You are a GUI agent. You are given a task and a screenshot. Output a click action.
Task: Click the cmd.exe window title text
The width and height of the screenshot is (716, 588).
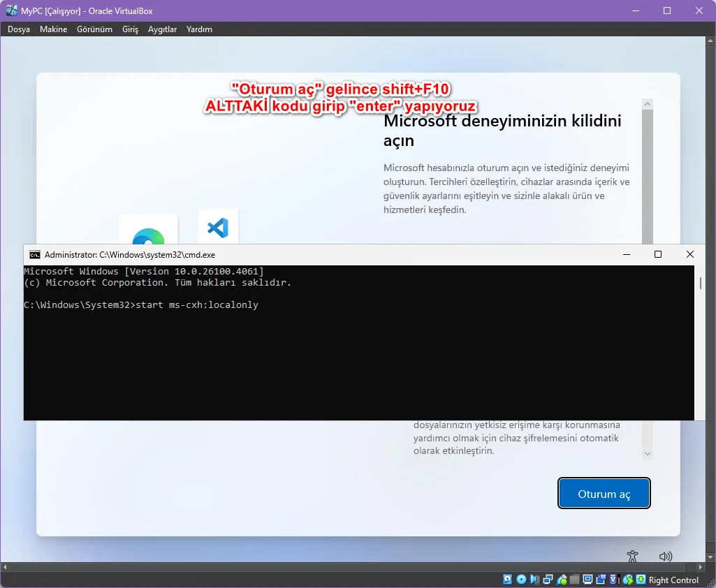(130, 255)
